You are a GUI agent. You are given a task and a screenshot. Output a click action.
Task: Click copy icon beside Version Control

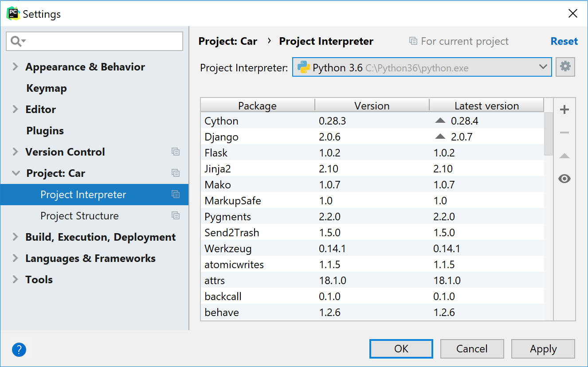pos(176,152)
